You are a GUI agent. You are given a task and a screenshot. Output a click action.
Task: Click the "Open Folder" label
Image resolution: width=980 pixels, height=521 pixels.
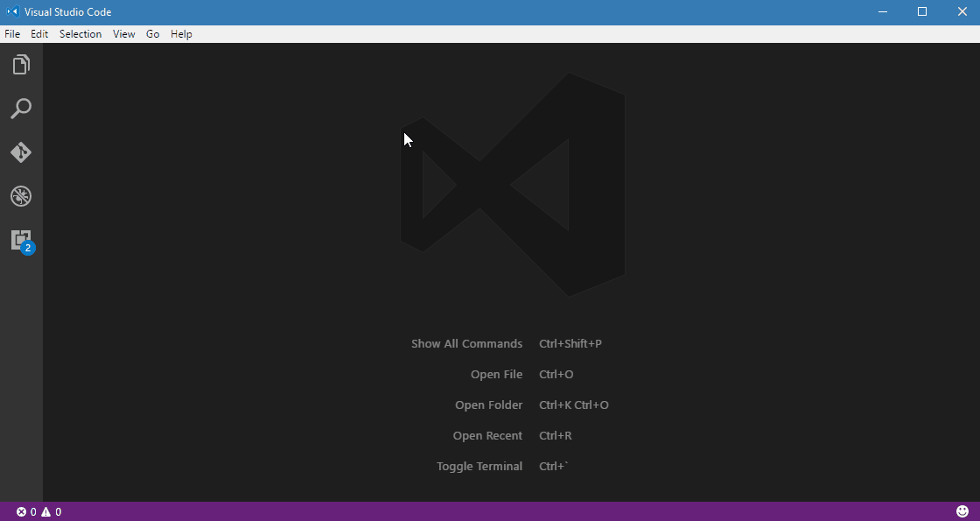tap(489, 405)
